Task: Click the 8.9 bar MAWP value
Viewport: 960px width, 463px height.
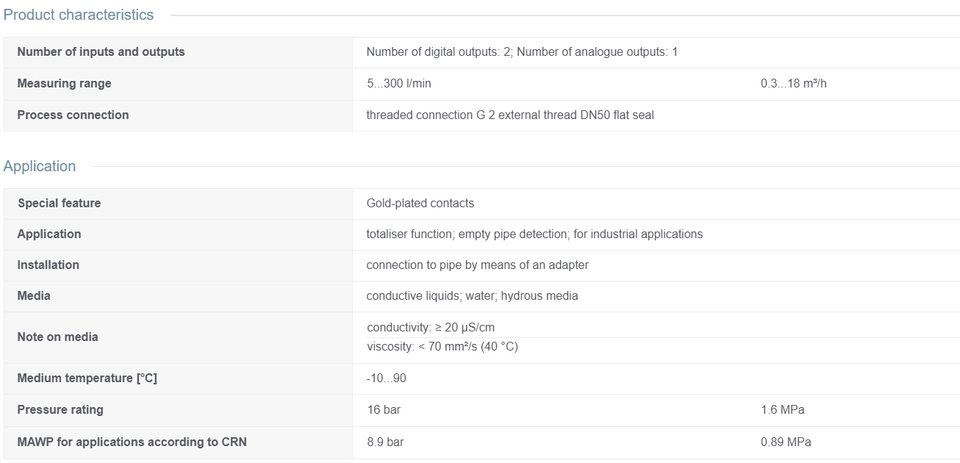Action: (385, 442)
